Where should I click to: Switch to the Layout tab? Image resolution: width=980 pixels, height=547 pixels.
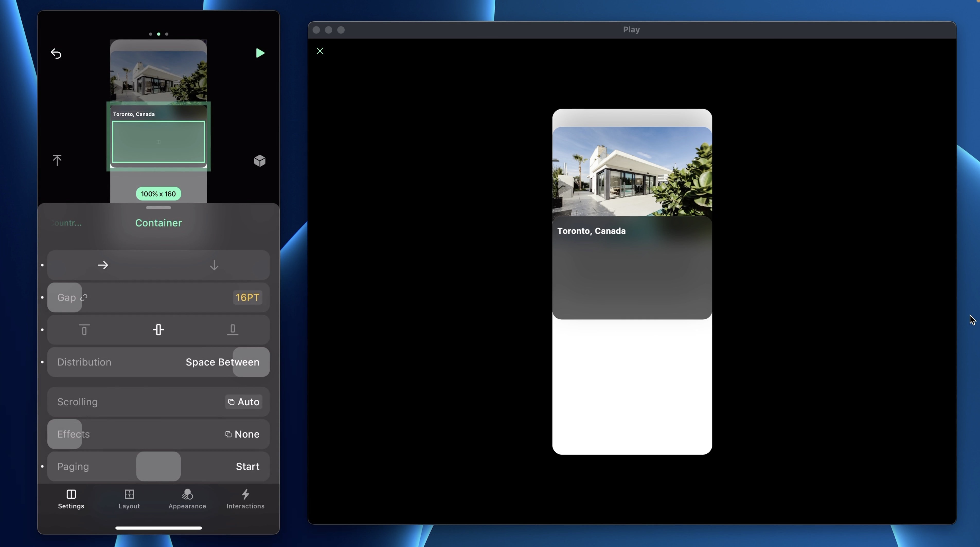pyautogui.click(x=129, y=499)
